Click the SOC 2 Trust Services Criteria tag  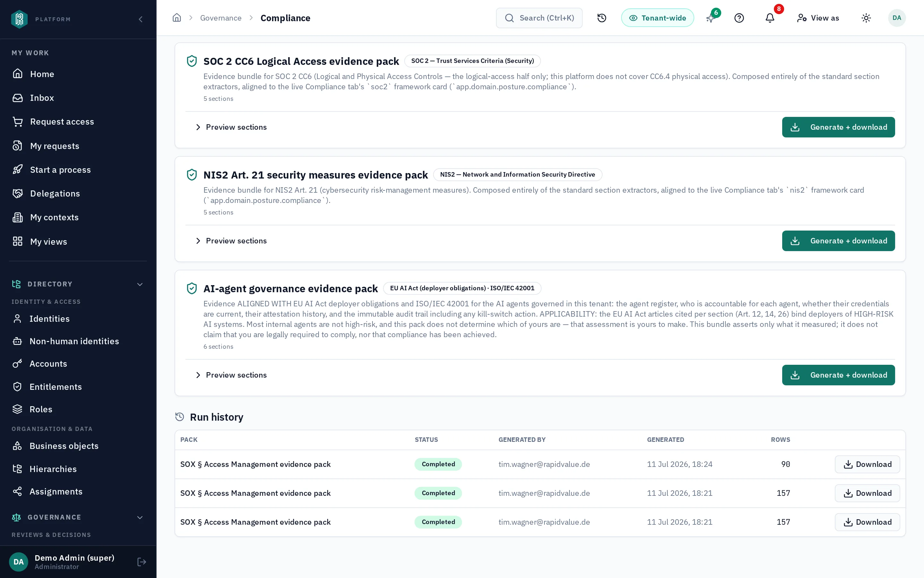tap(472, 61)
